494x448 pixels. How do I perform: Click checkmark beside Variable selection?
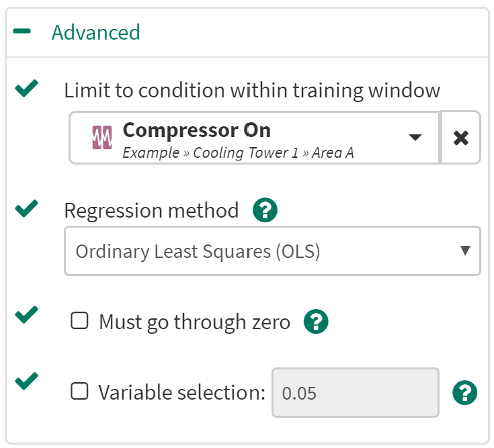[26, 382]
